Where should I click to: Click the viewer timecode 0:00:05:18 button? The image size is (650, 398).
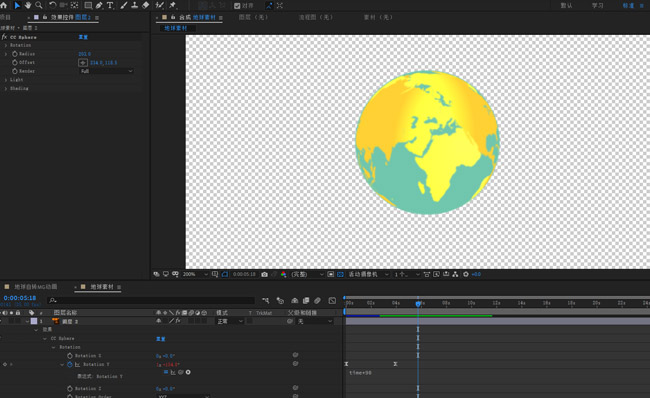point(244,274)
